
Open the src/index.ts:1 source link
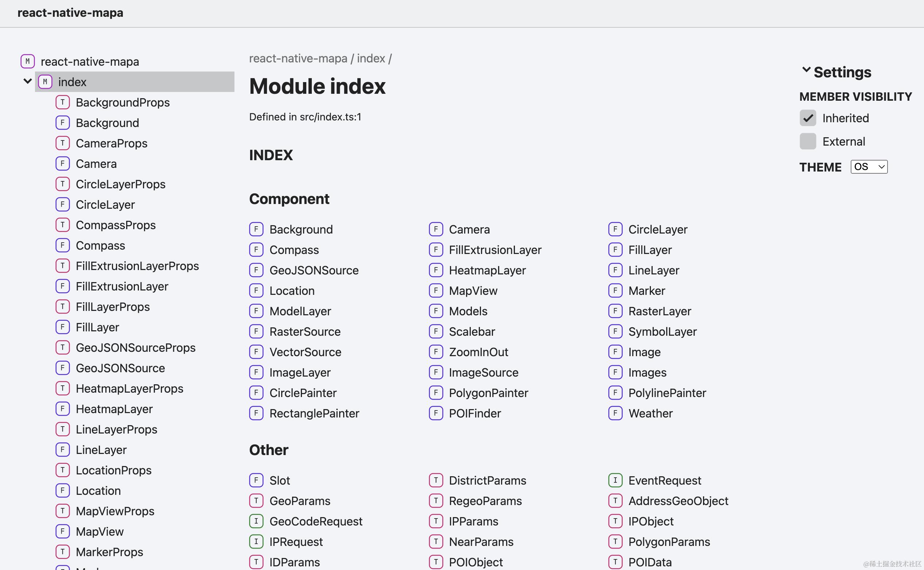tap(330, 117)
